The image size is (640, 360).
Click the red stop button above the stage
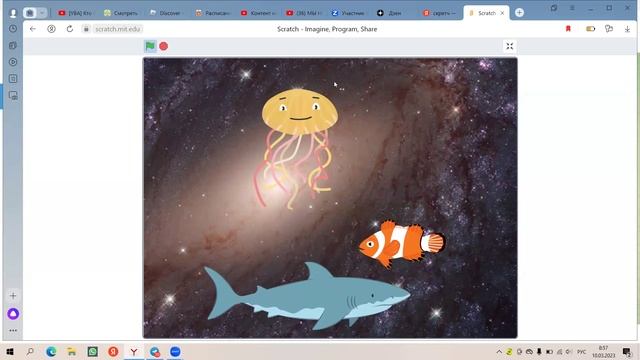point(164,46)
